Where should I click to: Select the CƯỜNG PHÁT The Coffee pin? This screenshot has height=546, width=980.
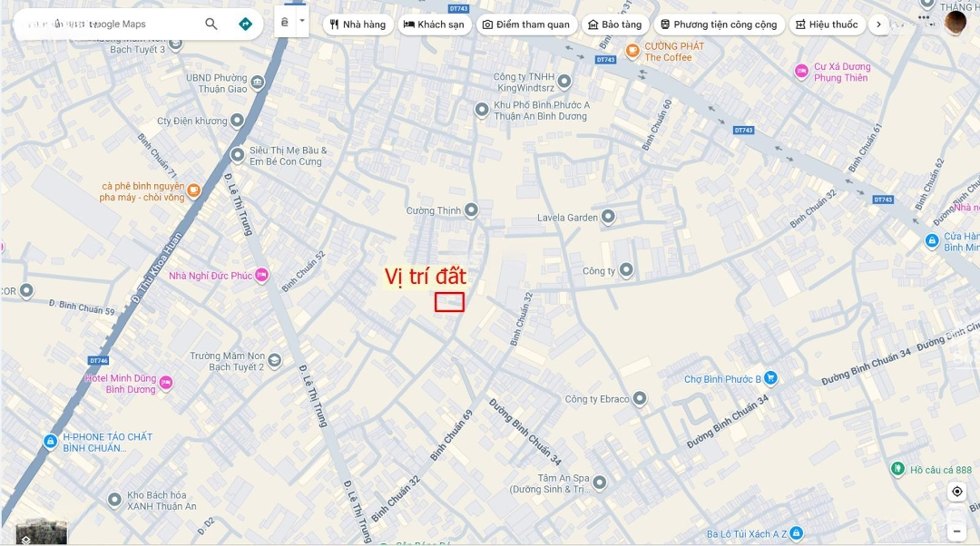click(x=632, y=51)
